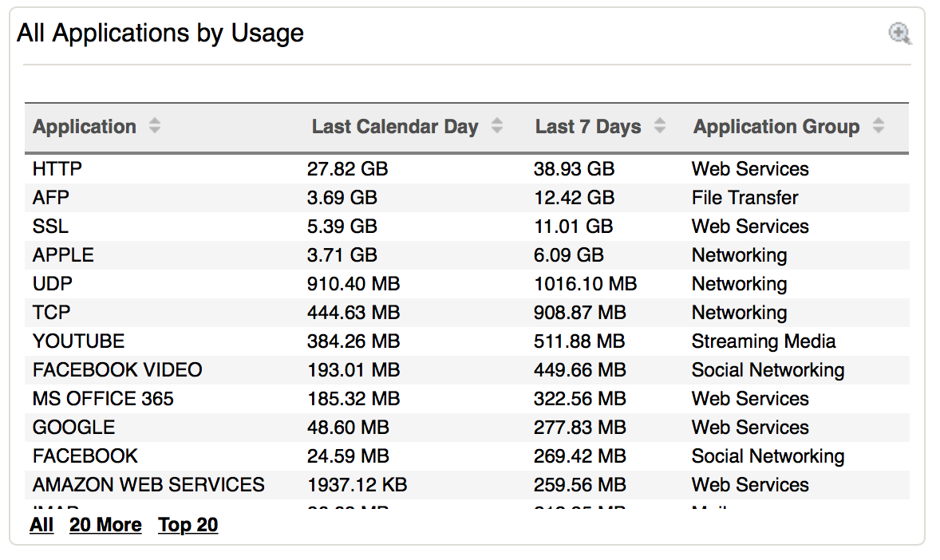Image resolution: width=940 pixels, height=560 pixels.
Task: Sort by Application column arrows
Action: pyautogui.click(x=155, y=126)
